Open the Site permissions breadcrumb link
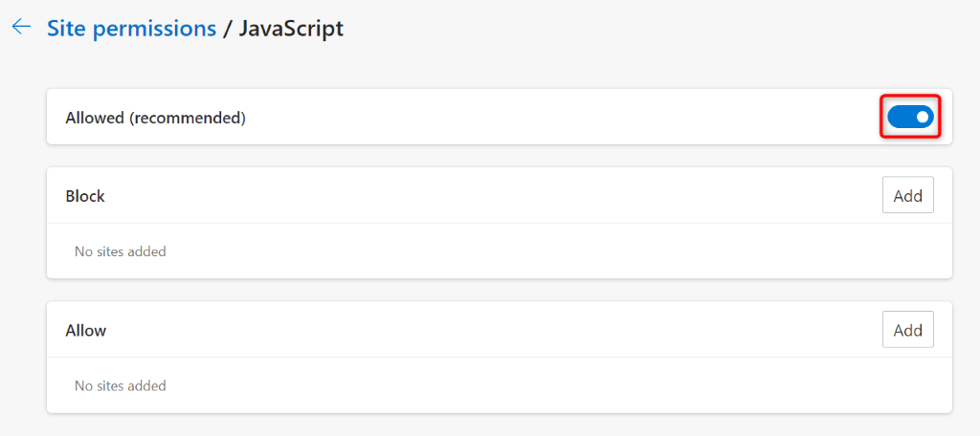This screenshot has width=980, height=436. 131,29
